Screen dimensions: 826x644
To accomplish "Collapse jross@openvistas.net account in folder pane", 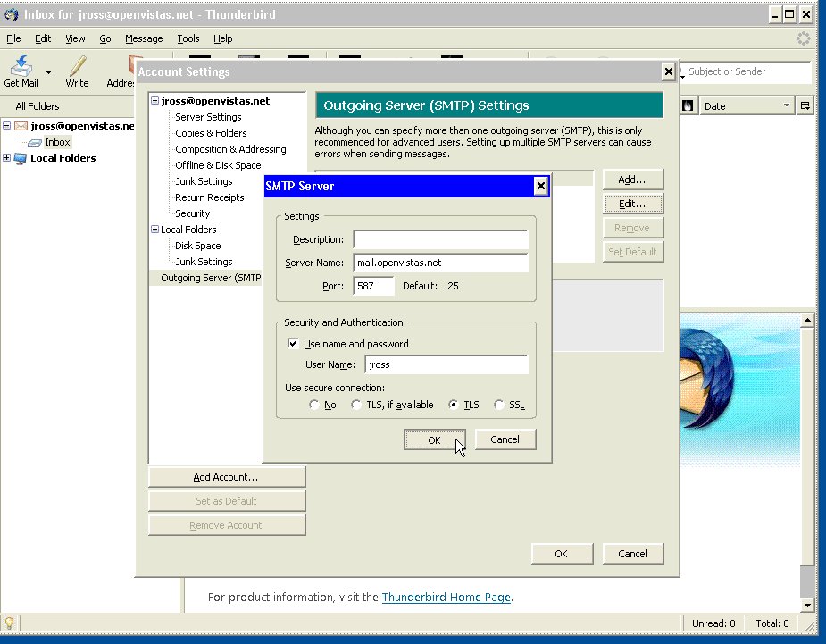I will coord(7,125).
